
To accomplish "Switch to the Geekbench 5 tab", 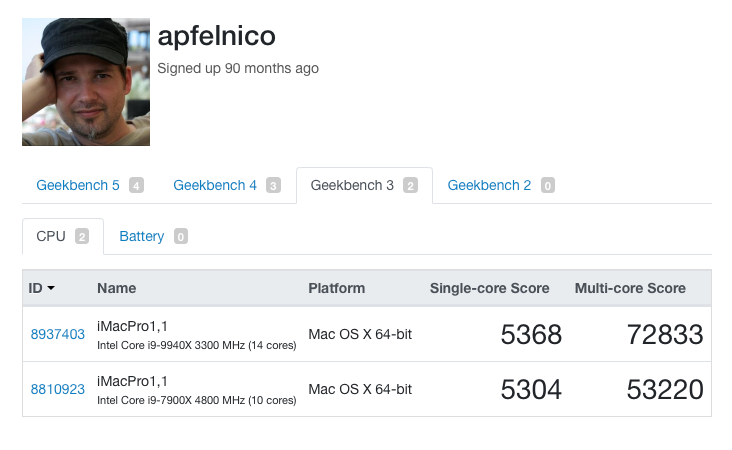I will (78, 185).
